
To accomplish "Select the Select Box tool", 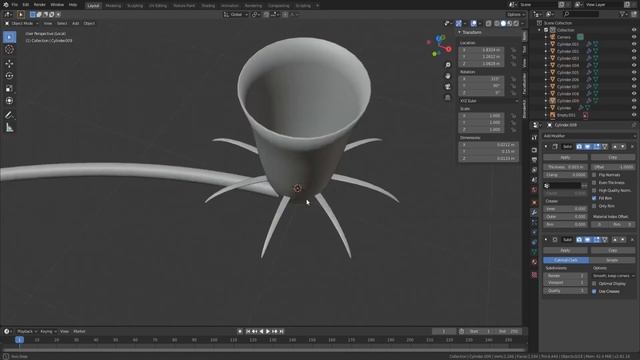I will click(x=9, y=37).
